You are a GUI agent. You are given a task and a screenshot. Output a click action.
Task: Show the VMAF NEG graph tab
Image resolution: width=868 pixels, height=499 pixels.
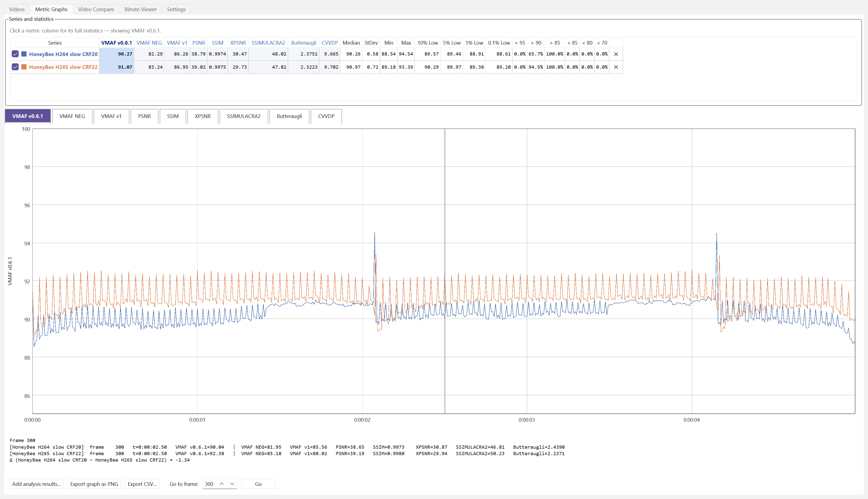[x=72, y=116]
